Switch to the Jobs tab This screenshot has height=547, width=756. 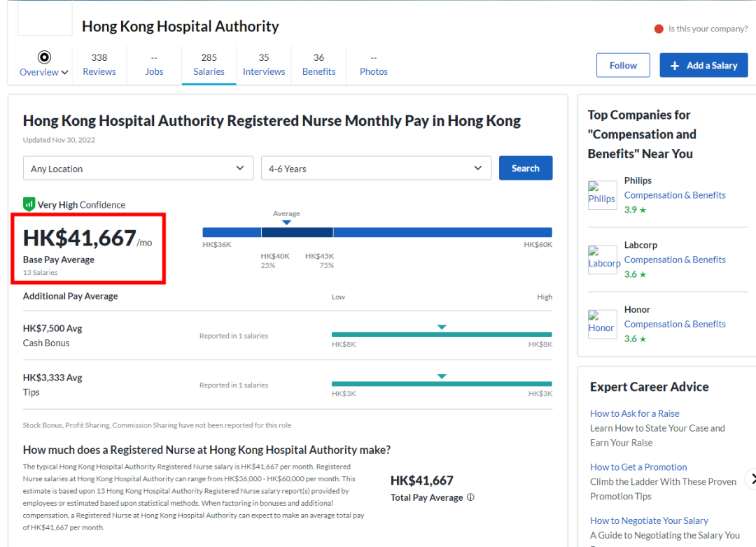154,64
